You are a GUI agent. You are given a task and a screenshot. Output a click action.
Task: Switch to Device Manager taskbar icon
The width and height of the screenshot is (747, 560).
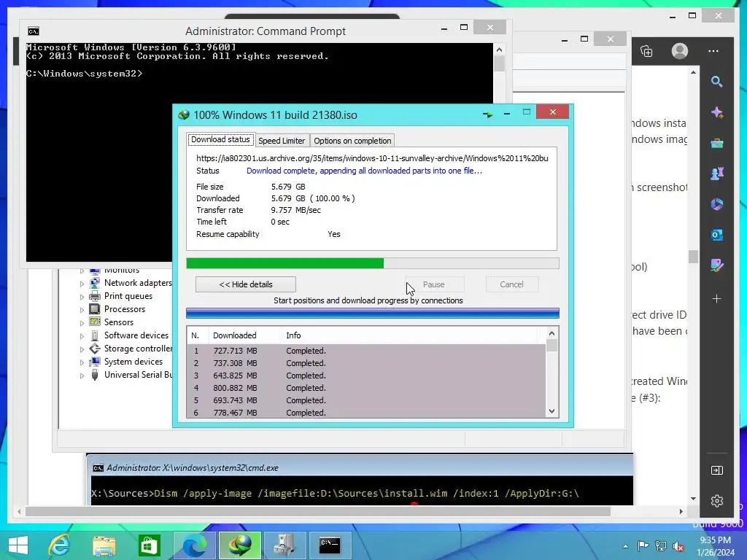[285, 545]
